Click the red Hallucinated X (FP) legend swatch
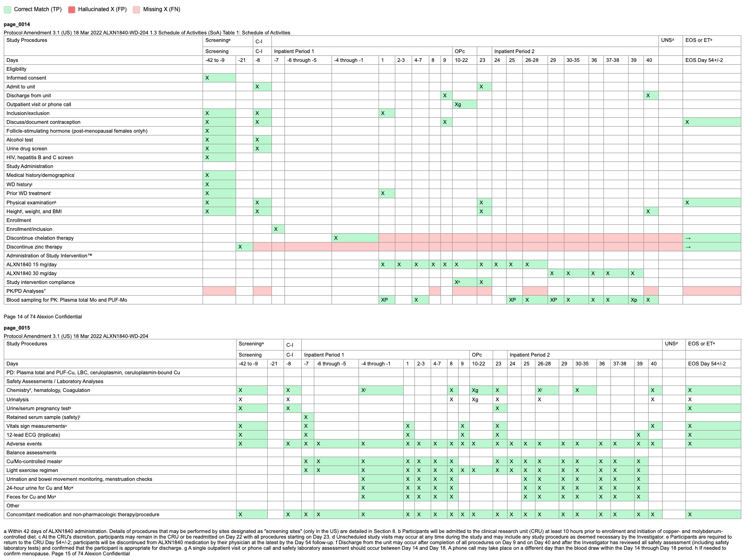This screenshot has height=560, width=745. point(72,9)
